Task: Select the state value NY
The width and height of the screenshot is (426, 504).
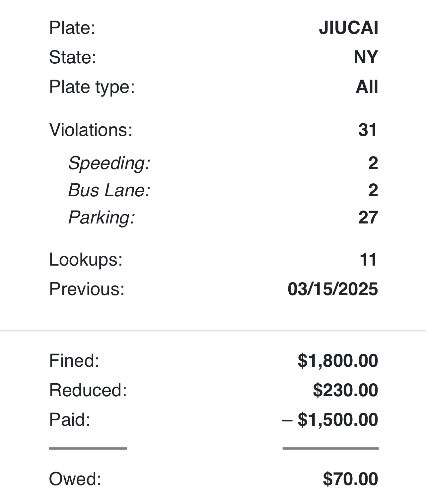Action: point(366,57)
